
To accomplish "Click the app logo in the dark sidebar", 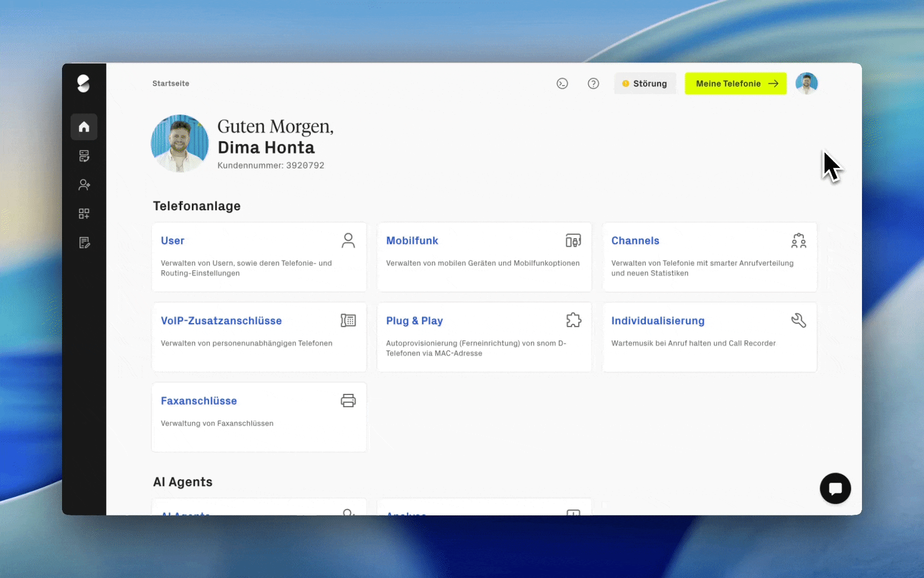I will coord(83,83).
